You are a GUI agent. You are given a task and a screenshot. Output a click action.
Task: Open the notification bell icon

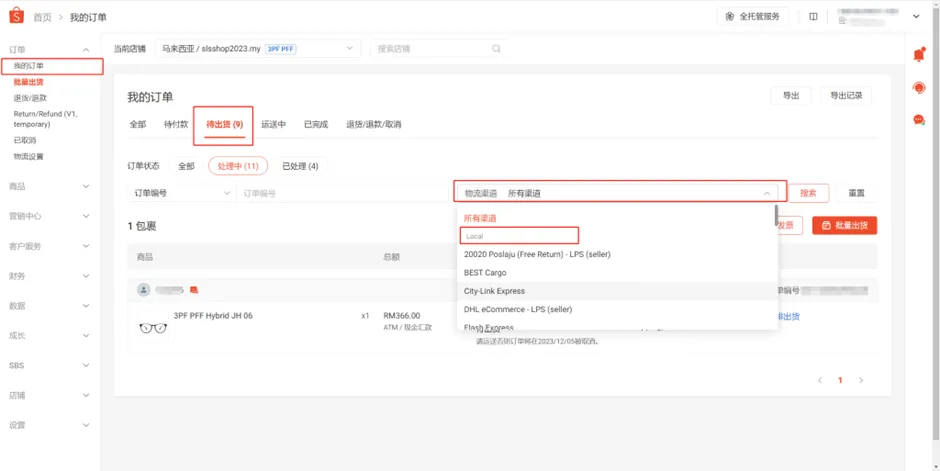coord(918,55)
